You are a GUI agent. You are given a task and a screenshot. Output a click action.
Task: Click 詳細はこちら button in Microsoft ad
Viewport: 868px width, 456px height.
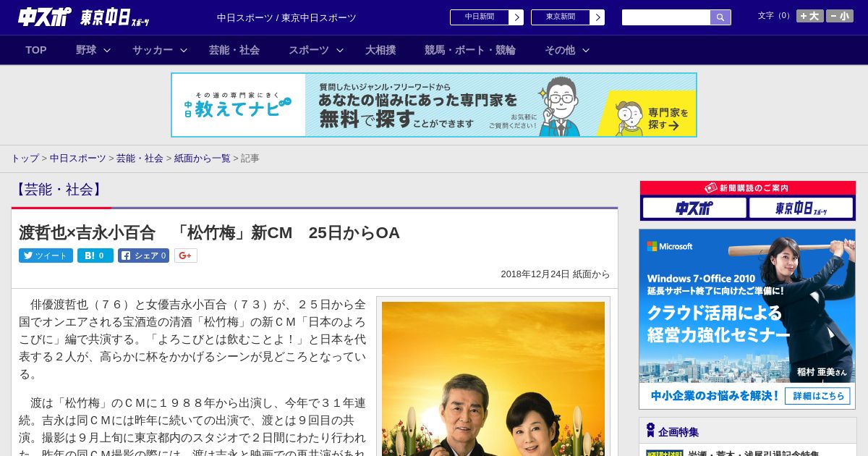pos(818,396)
